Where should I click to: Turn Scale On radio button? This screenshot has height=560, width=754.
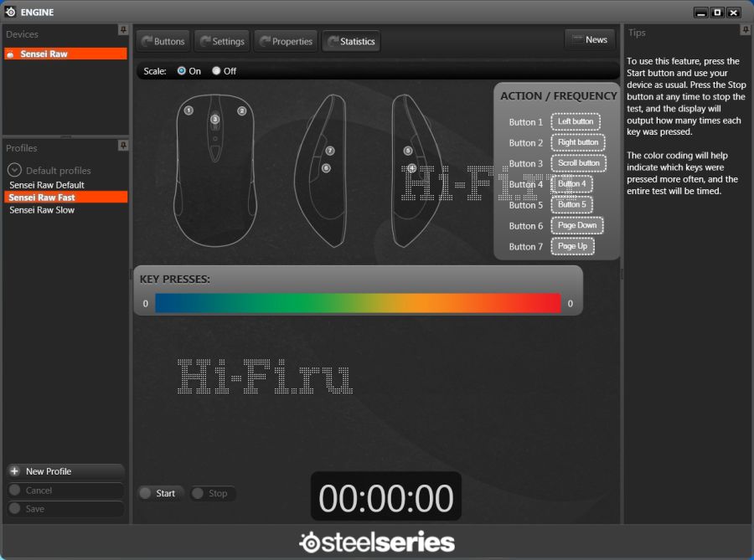point(182,71)
